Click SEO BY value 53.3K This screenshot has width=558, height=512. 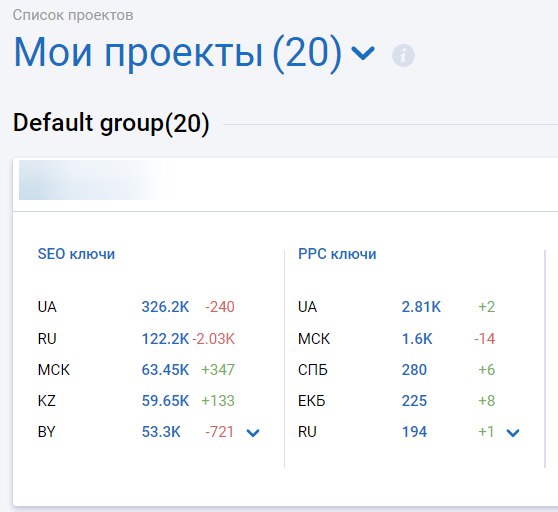pyautogui.click(x=161, y=432)
